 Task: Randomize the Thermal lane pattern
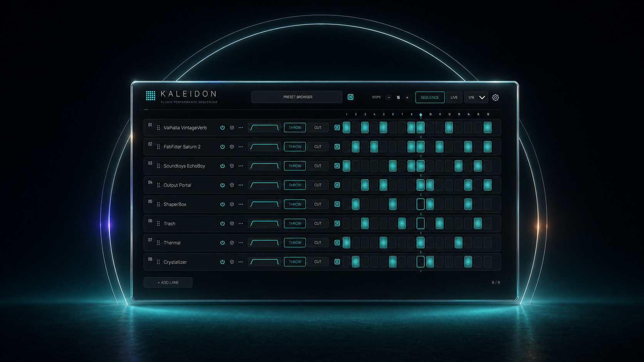coord(337,243)
